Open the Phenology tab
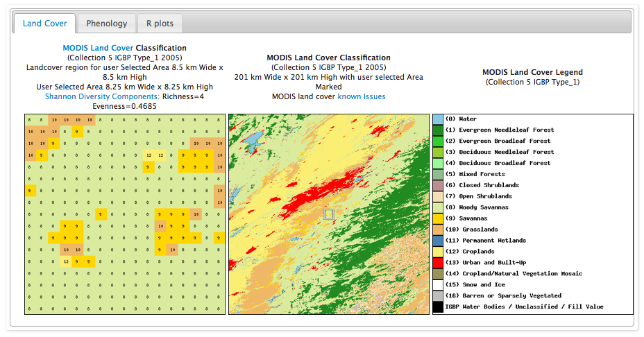The width and height of the screenshot is (644, 337). pos(107,24)
